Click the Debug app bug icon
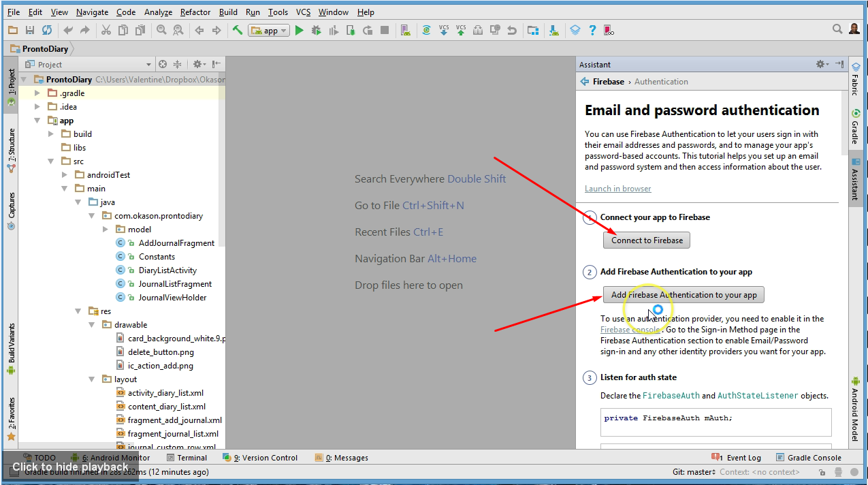868x485 pixels. (316, 30)
